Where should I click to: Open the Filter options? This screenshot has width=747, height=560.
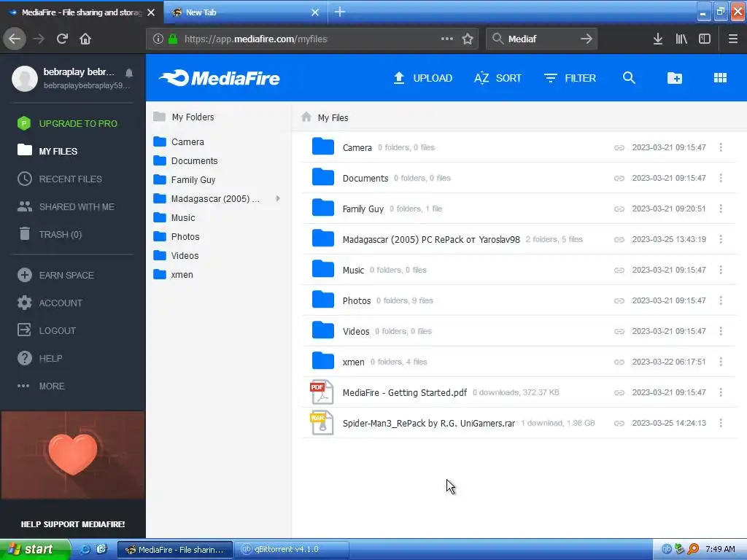[x=570, y=78]
